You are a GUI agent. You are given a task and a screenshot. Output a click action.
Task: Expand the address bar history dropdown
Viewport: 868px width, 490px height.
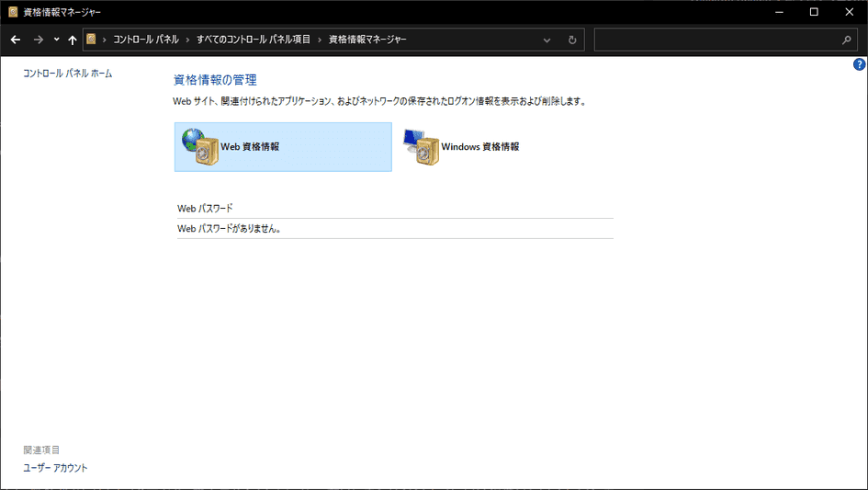tap(547, 40)
